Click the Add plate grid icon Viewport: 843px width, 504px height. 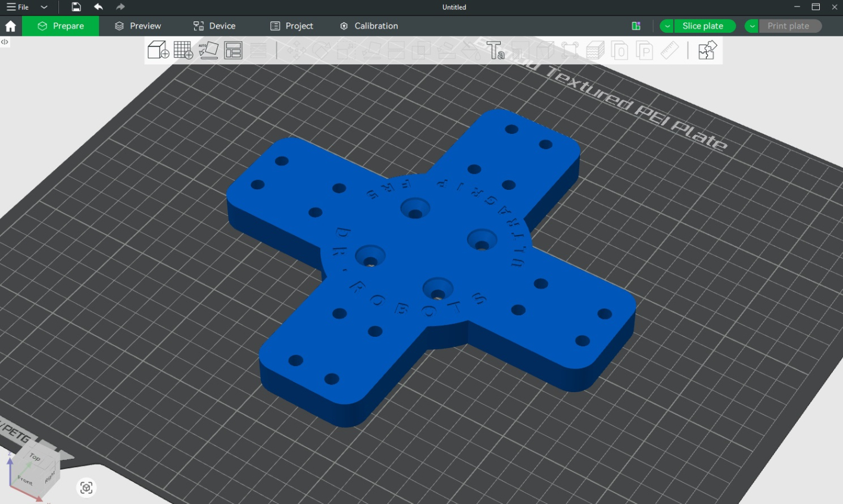coord(183,50)
